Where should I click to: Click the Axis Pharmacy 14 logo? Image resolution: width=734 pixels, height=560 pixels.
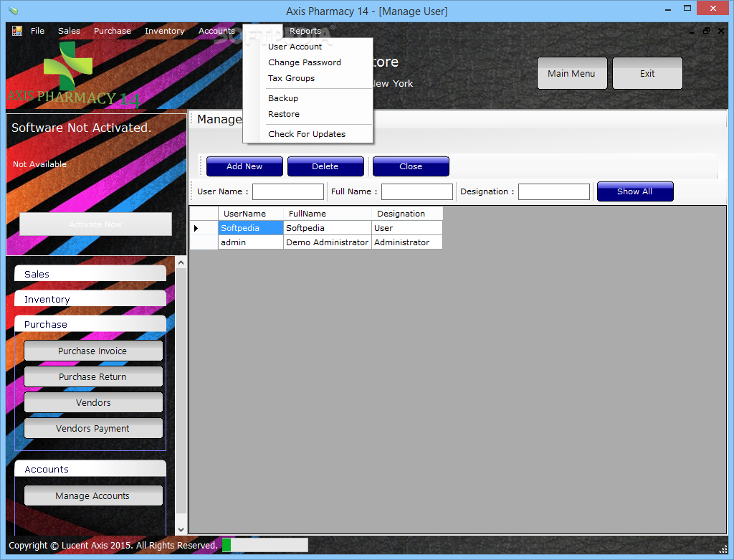[73, 74]
